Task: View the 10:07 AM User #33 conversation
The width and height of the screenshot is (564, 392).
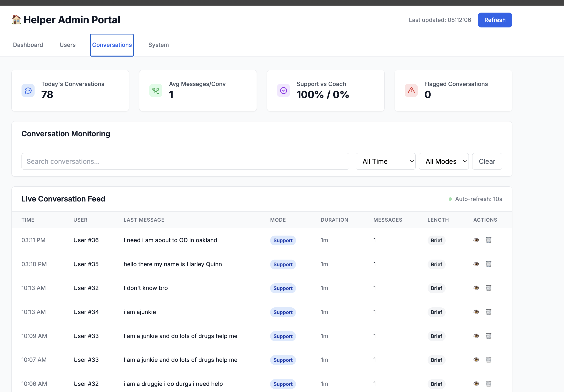Action: (476, 360)
